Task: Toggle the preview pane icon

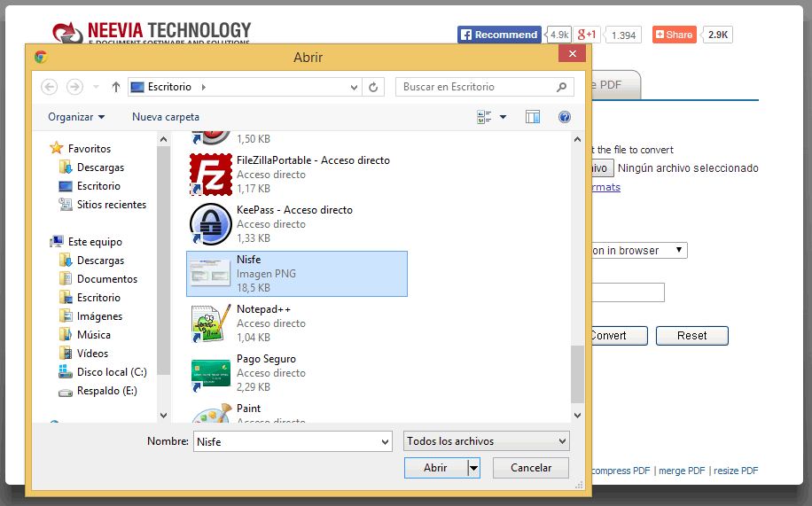Action: tap(533, 117)
